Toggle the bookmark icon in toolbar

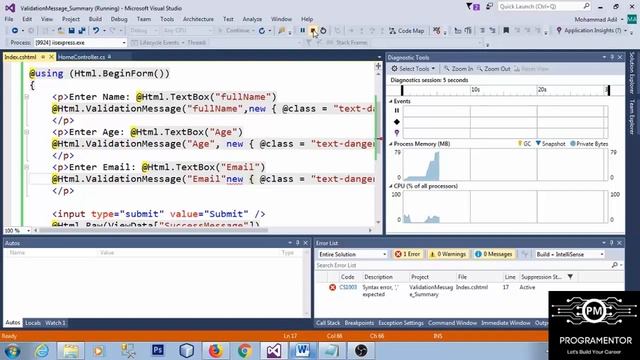(x=506, y=30)
